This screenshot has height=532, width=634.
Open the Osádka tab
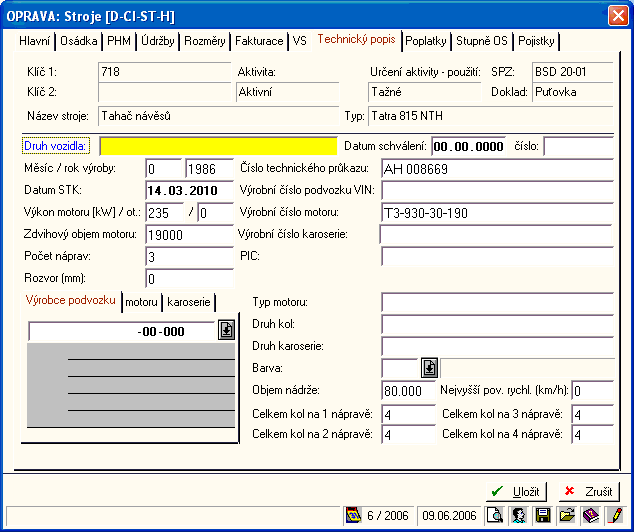click(79, 41)
